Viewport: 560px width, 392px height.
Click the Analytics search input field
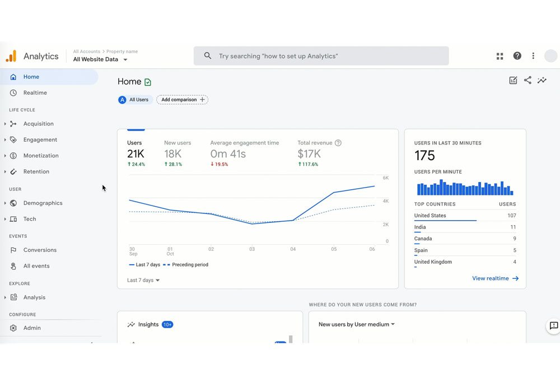coord(321,55)
